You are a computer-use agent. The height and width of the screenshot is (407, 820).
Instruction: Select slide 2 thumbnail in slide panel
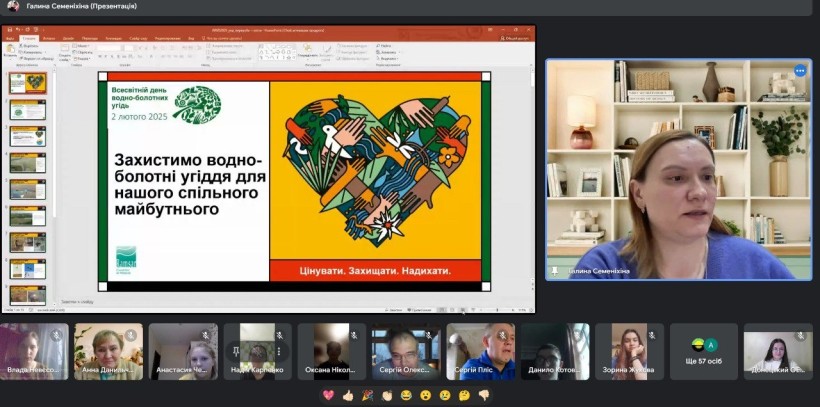tap(28, 110)
